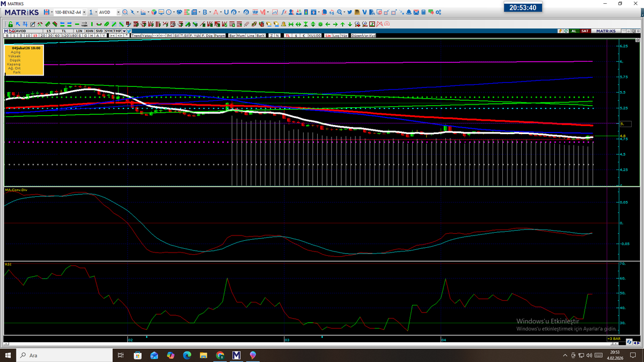The width and height of the screenshot is (644, 362).
Task: Toggle the Log scale option
Action: pyautogui.click(x=336, y=35)
